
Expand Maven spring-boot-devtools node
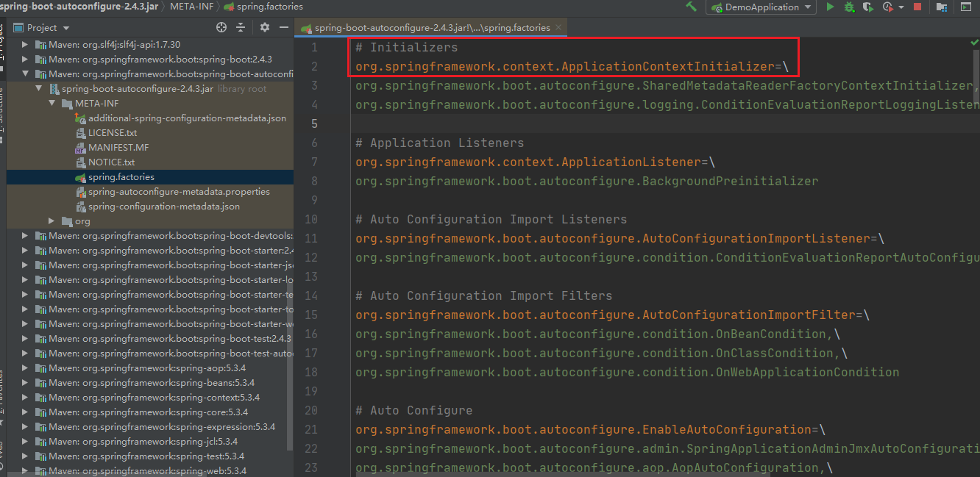point(25,236)
